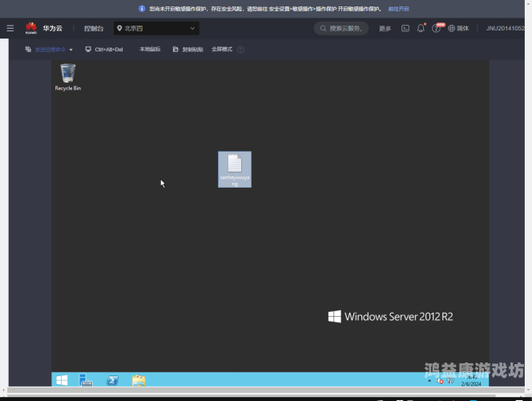Click the info icon in the security banner
The height and width of the screenshot is (401, 532).
[x=142, y=9]
